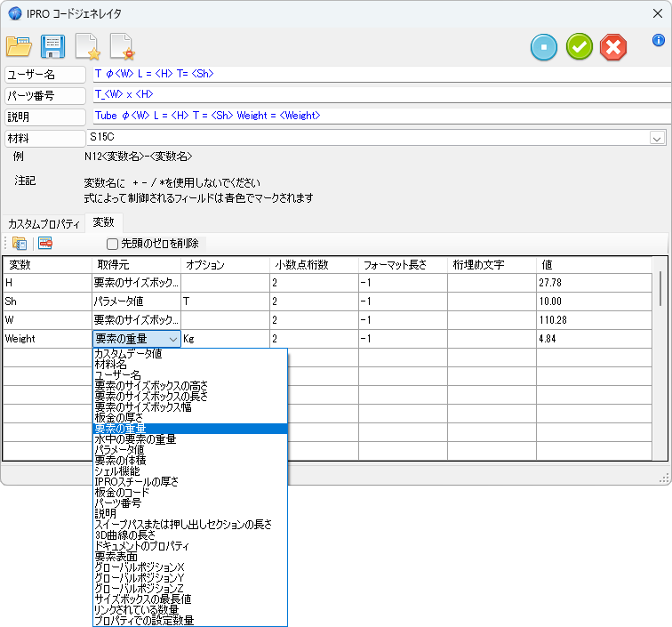Choose パラメータ値 in the dropdown list
Screen dimensions: 672x627
point(190,450)
